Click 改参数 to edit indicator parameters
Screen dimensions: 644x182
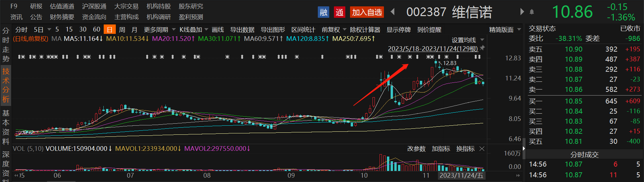click(416, 148)
